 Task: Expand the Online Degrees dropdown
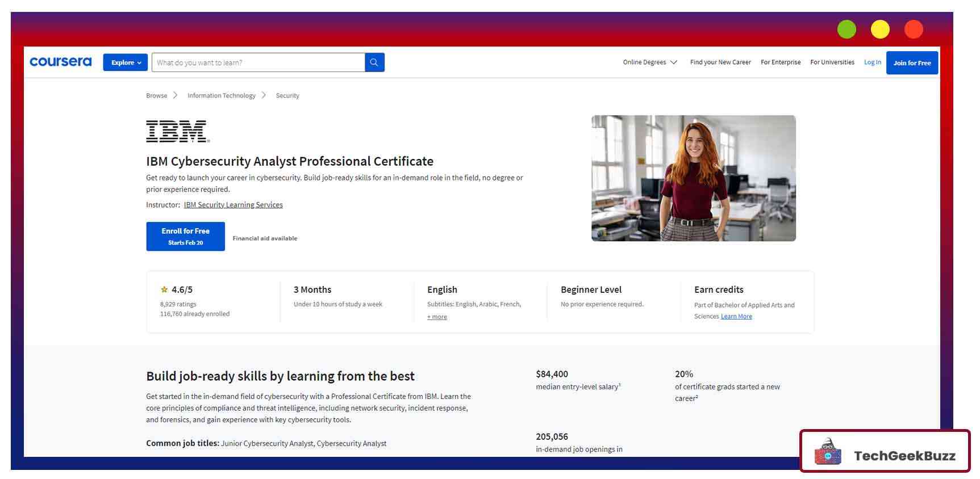click(x=649, y=62)
